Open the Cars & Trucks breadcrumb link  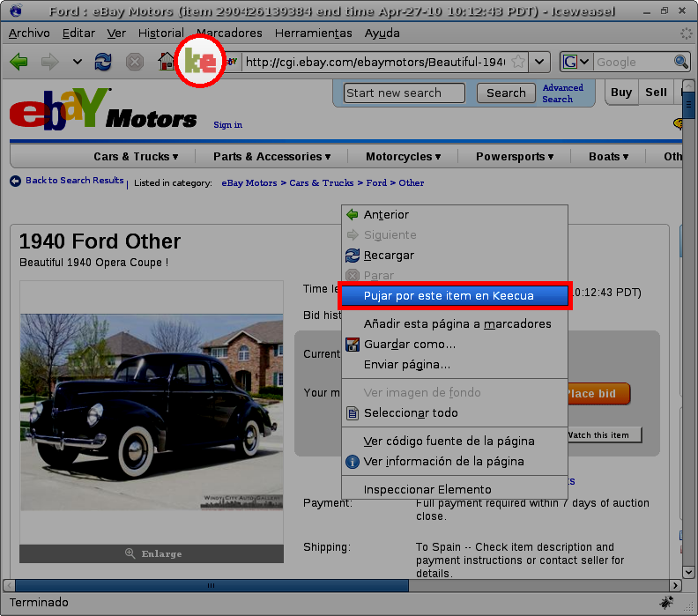pyautogui.click(x=321, y=182)
